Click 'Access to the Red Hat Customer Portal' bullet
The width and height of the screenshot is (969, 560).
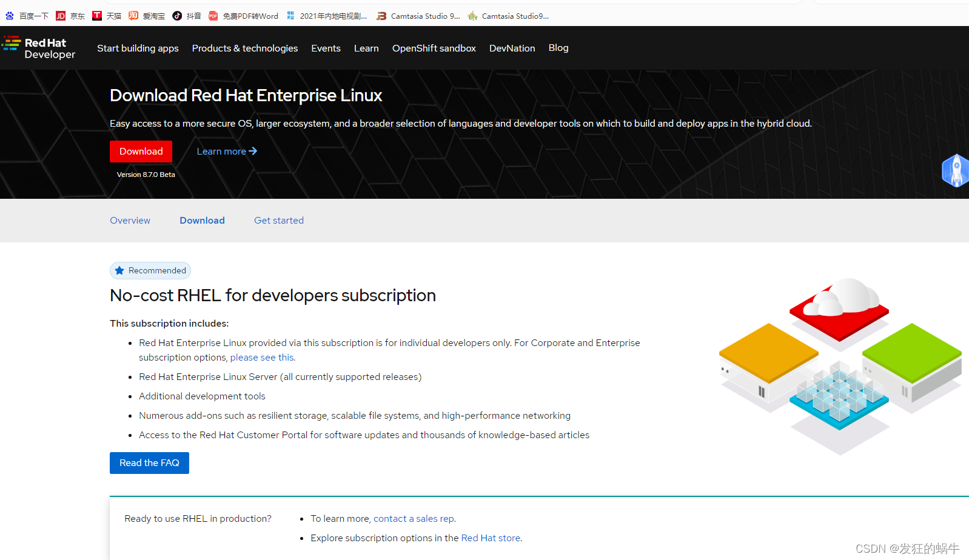point(364,435)
